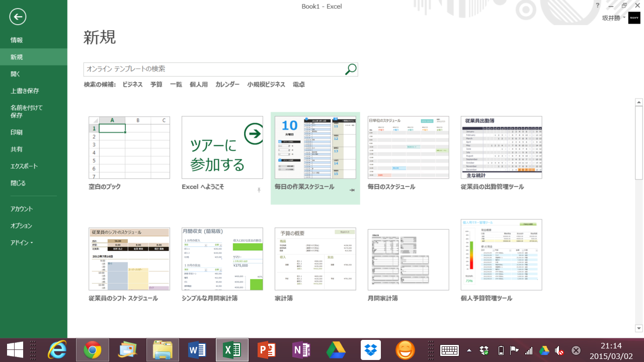
Task: Search suggested keyword カレンダー
Action: pyautogui.click(x=227, y=84)
